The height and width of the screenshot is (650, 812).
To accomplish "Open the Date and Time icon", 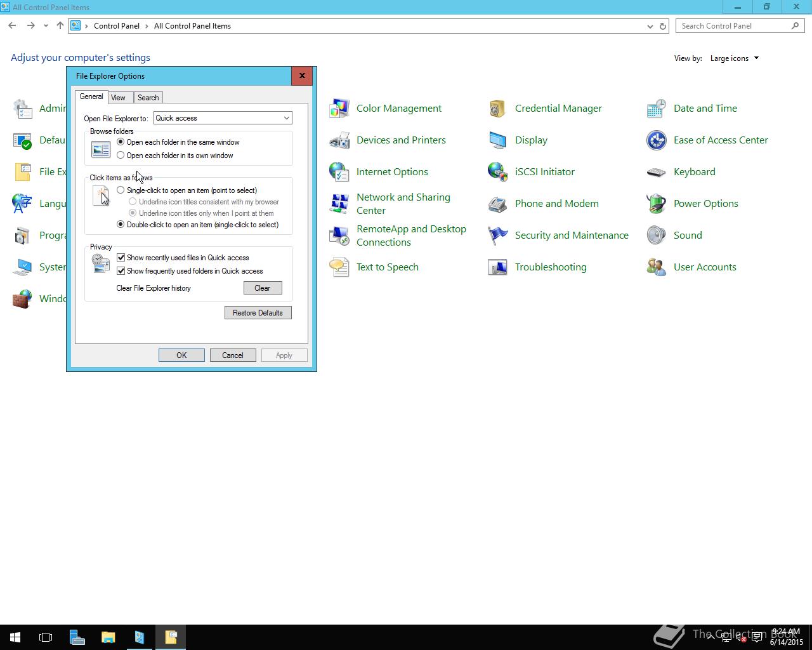I will click(657, 109).
